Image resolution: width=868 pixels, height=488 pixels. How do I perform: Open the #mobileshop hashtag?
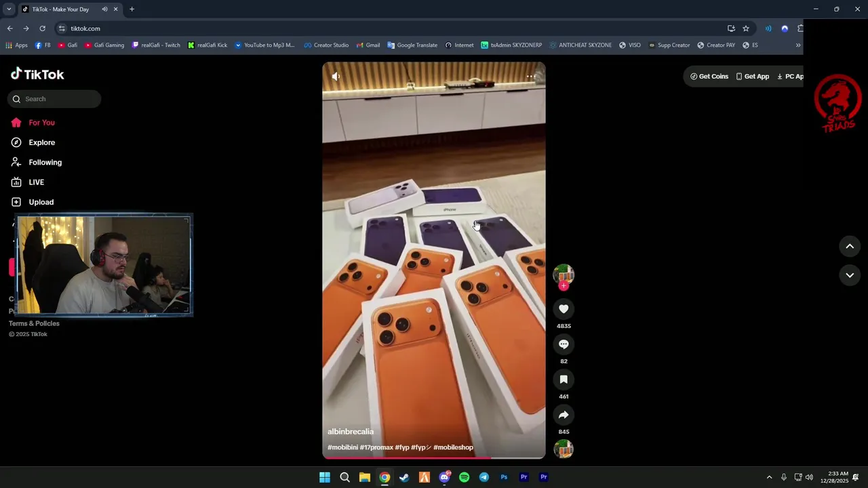tap(454, 447)
